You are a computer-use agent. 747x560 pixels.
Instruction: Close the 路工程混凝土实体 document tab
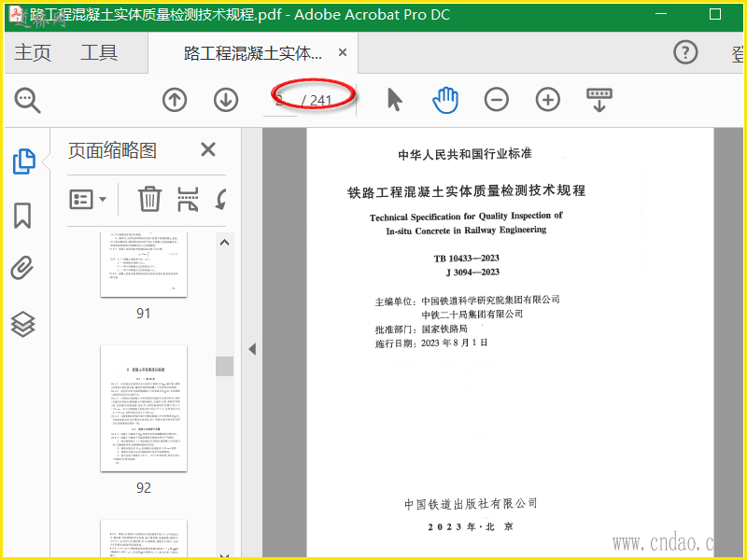tap(343, 52)
